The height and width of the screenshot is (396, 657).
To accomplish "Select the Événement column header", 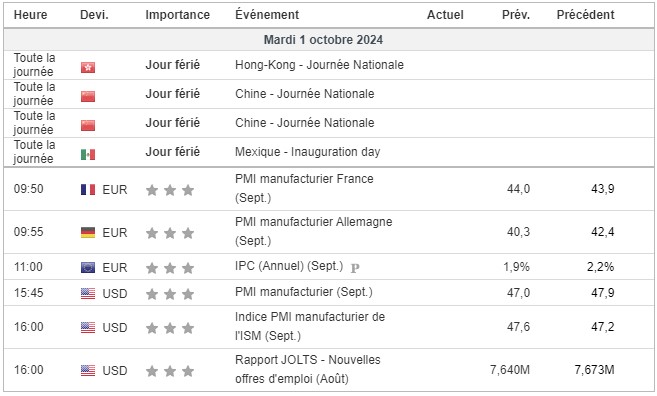I will (x=267, y=14).
